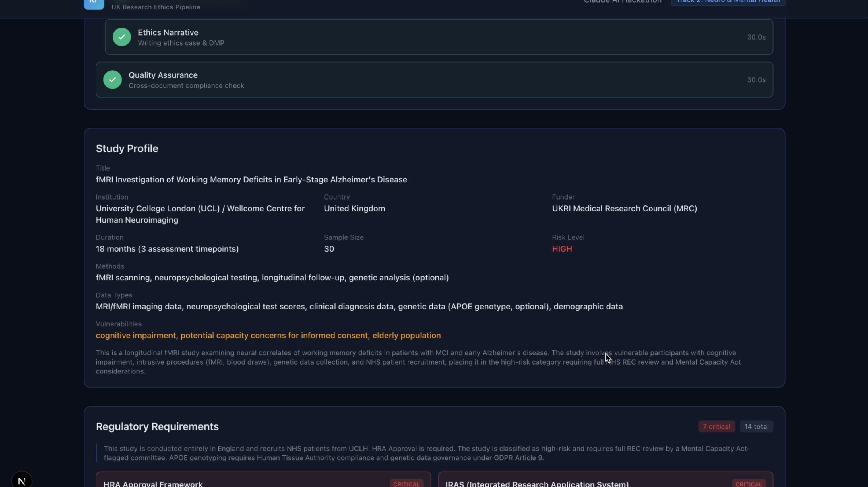This screenshot has width=868, height=487.
Task: Click the orange vulnerabilities text line
Action: click(x=268, y=336)
